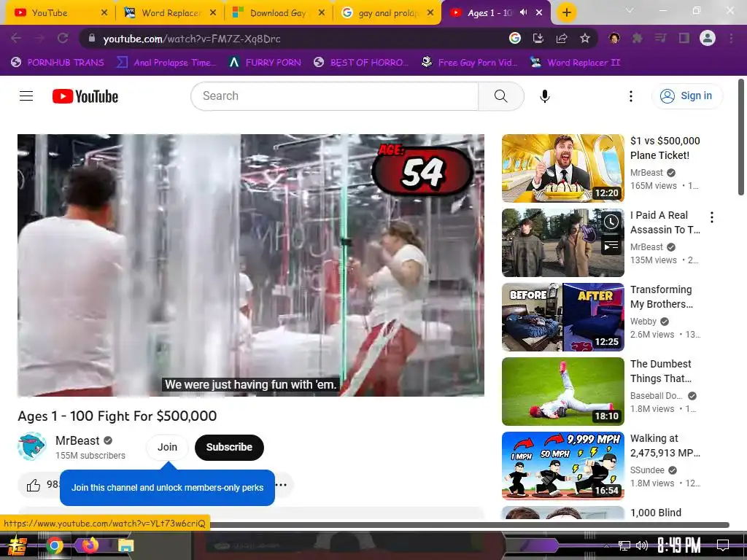Bookmark this page with the star icon
The height and width of the screenshot is (560, 747).
(585, 38)
